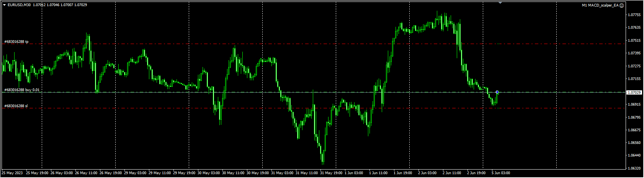Viewport: 644px width, 178px height.
Task: Click the 1.07395 price scale label
Action: 634,53
